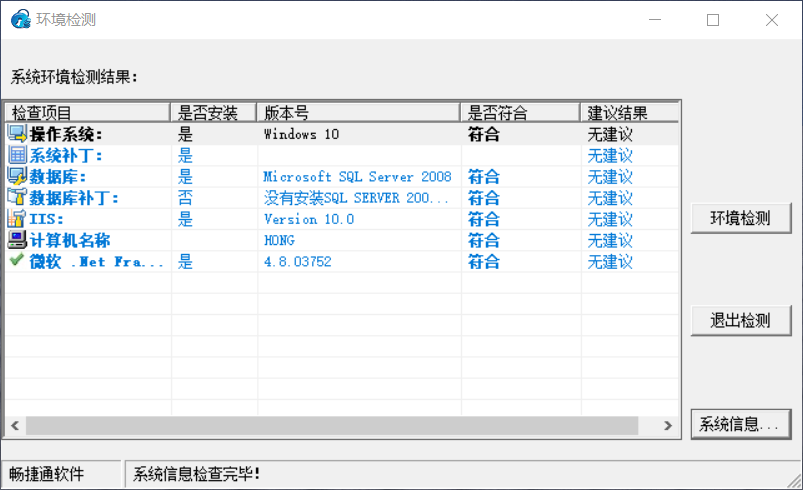This screenshot has height=490, width=803.
Task: Click the 检查项目 column header
Action: 88,113
